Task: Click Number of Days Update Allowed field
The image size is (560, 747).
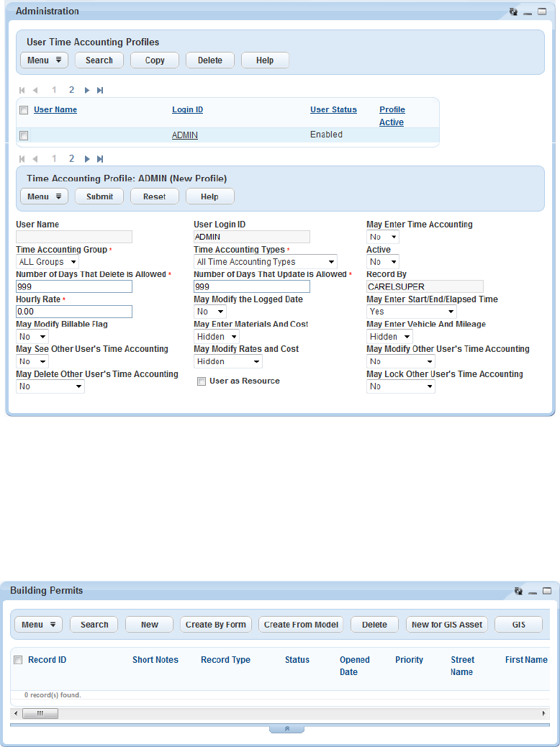Action: tap(252, 287)
